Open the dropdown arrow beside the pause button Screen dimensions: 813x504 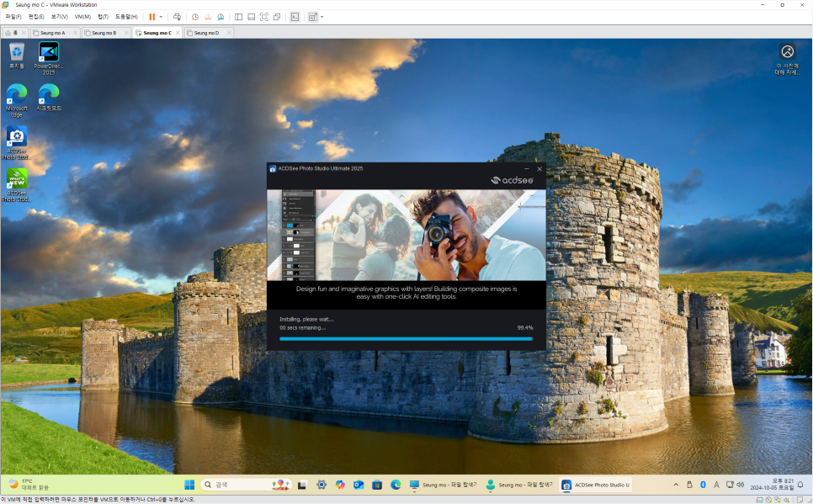tap(162, 17)
